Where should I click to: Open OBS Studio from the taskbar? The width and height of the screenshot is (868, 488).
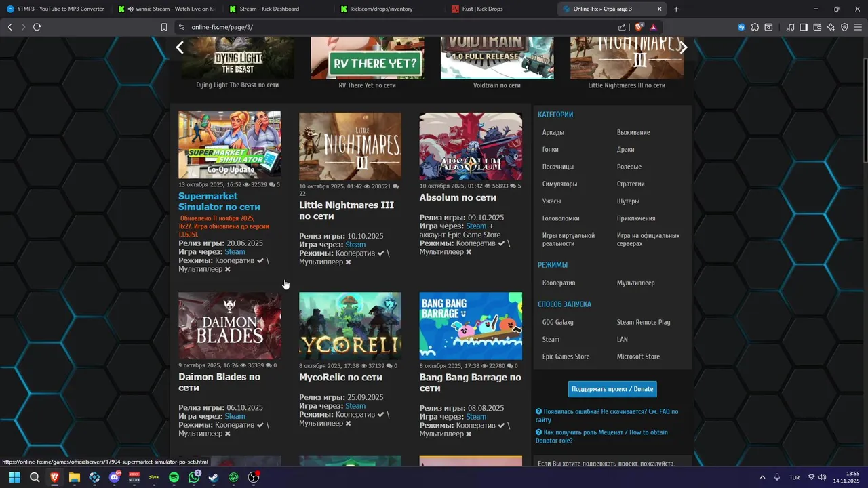pyautogui.click(x=254, y=477)
